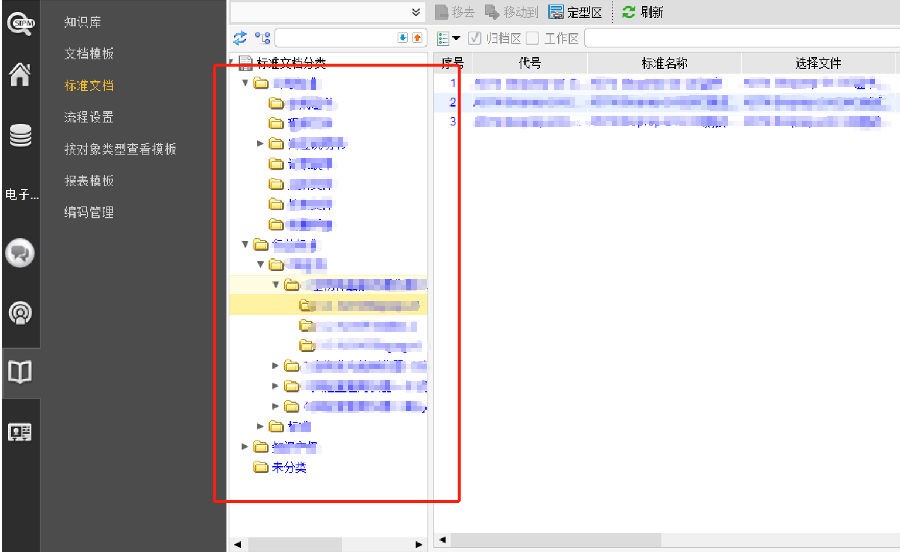900x552 pixels.
Task: Open 文档模板 in the side menu
Action: click(x=89, y=53)
